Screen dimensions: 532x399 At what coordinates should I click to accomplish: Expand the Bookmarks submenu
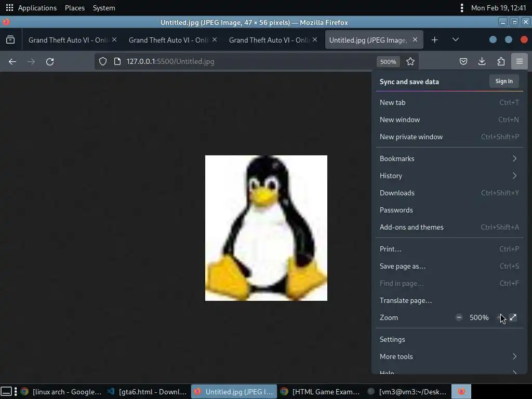point(449,158)
